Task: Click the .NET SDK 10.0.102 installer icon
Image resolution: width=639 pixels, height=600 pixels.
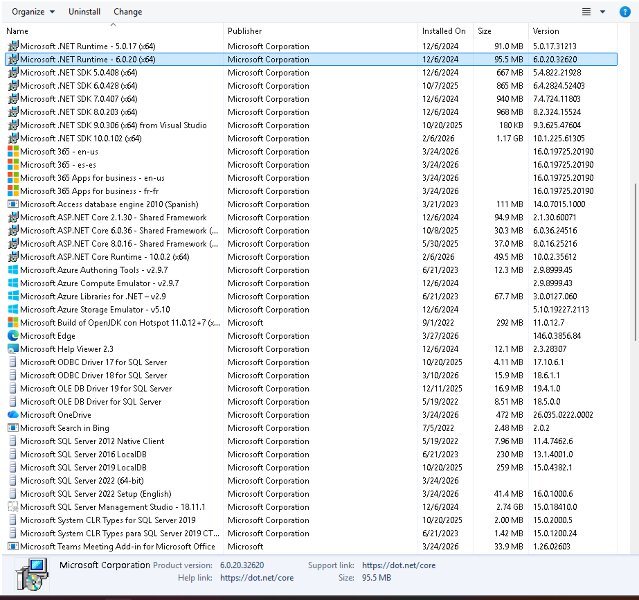Action: pyautogui.click(x=13, y=138)
